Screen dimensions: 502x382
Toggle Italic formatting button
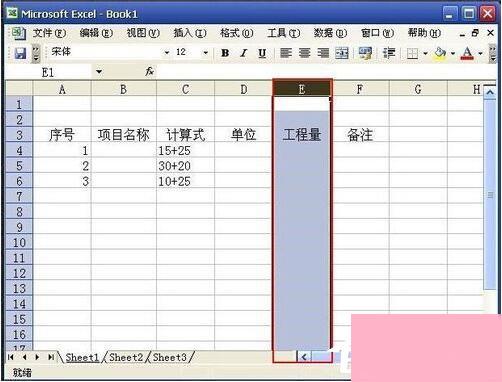[244, 53]
